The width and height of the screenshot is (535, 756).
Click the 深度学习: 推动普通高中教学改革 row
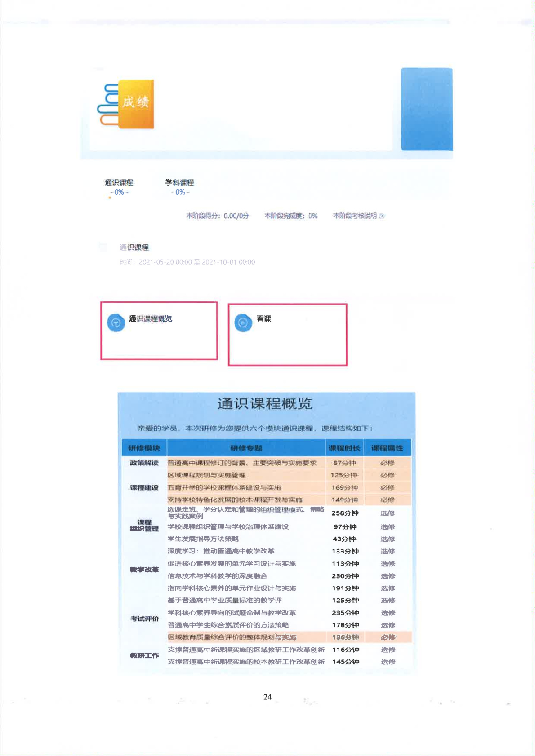tap(289, 551)
